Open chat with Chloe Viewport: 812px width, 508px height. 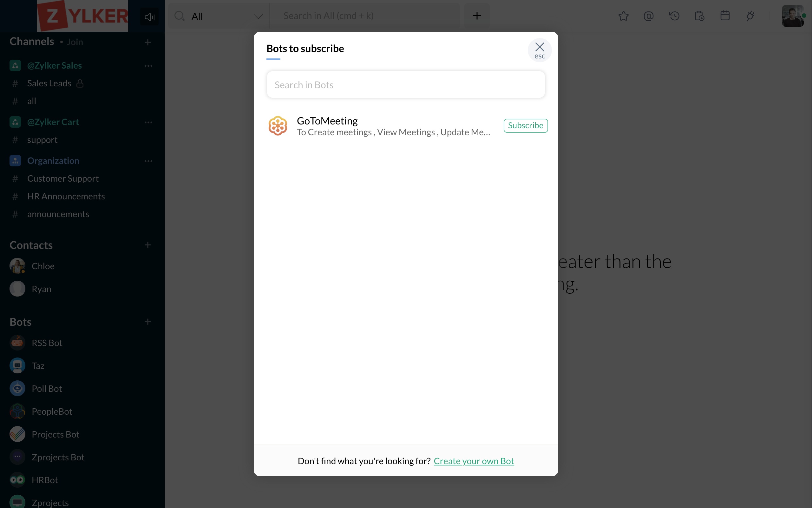pos(43,266)
